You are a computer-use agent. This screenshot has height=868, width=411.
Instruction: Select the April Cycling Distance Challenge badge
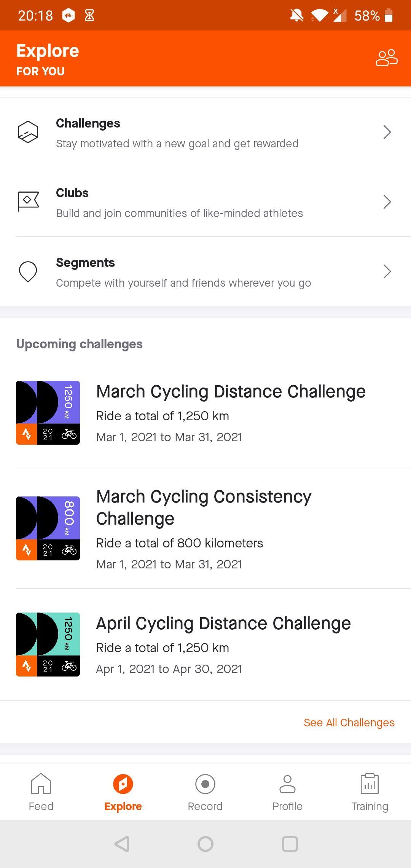point(48,645)
